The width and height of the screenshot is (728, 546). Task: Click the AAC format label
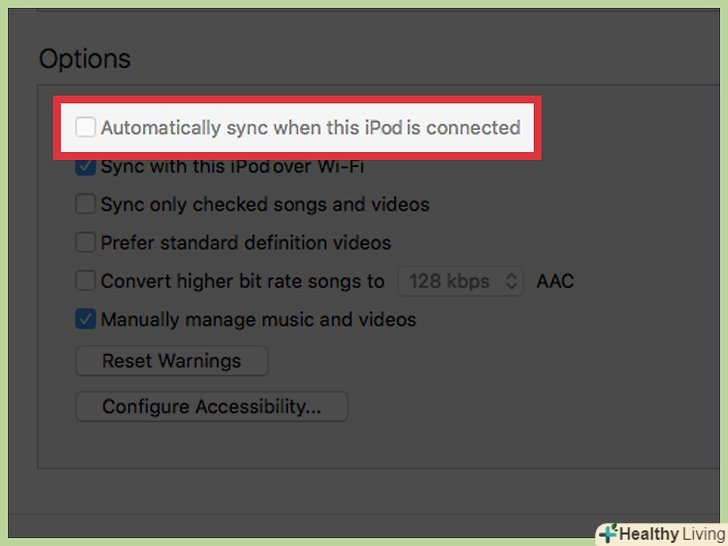coord(555,281)
